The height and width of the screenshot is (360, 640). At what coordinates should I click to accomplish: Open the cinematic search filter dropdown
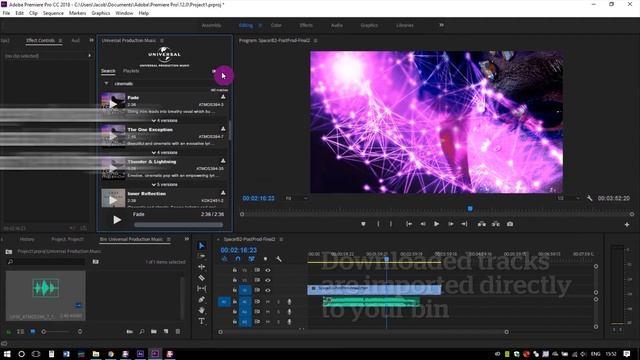[x=107, y=83]
